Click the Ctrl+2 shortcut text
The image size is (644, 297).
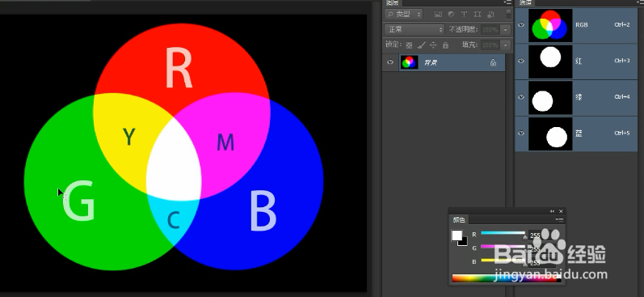[622, 24]
